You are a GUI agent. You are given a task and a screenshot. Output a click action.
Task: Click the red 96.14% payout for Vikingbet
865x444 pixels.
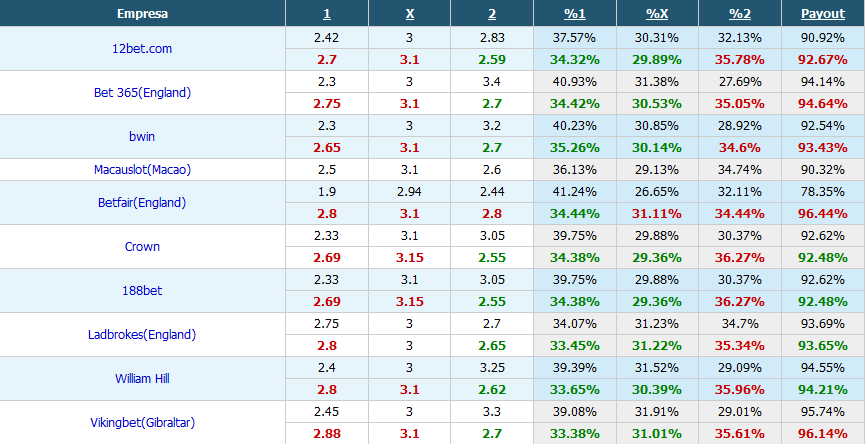tap(823, 434)
